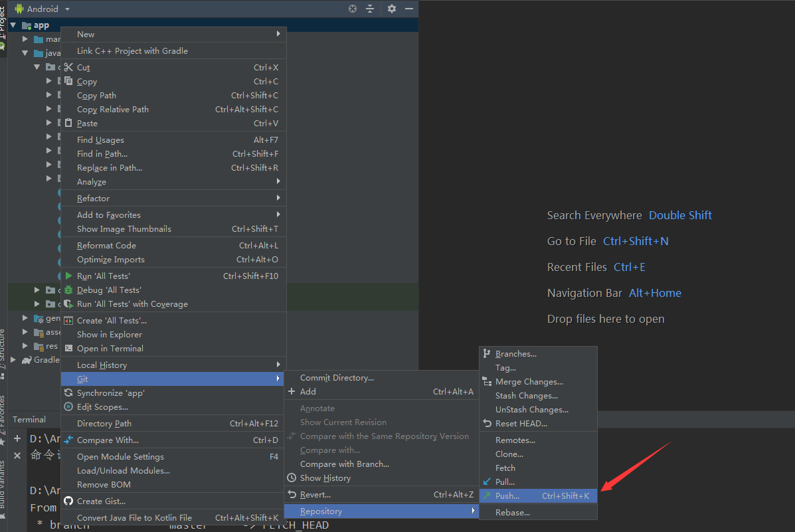Image resolution: width=795 pixels, height=532 pixels.
Task: Click Open in Terminal icon
Action: (68, 348)
